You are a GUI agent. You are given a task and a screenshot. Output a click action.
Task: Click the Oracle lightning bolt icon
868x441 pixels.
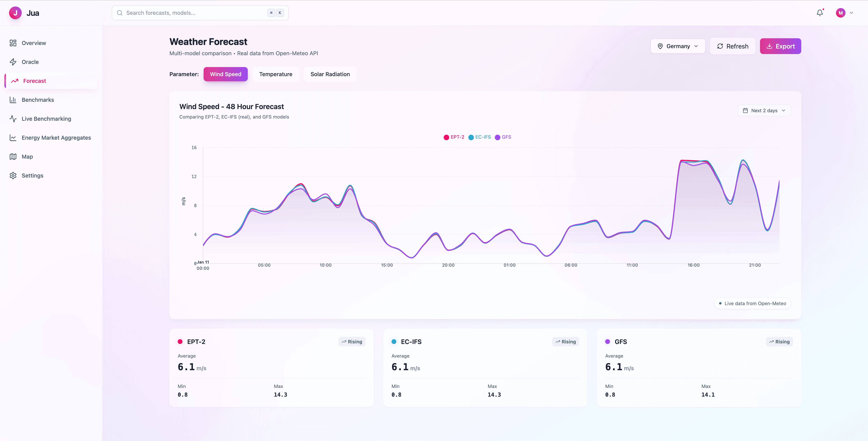(13, 62)
